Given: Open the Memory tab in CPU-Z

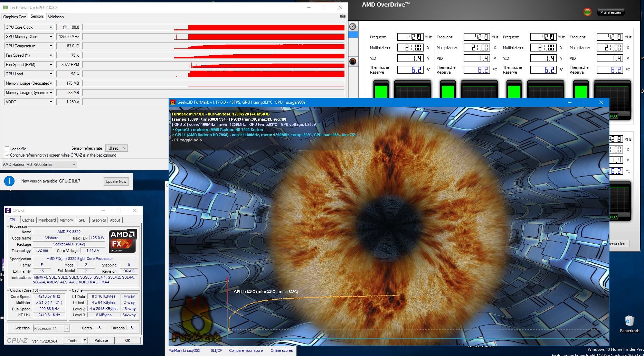Looking at the screenshot, I should 66,220.
